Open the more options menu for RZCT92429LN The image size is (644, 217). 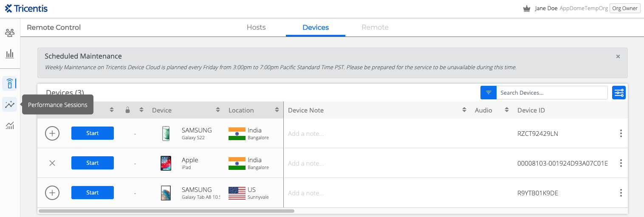click(x=621, y=133)
